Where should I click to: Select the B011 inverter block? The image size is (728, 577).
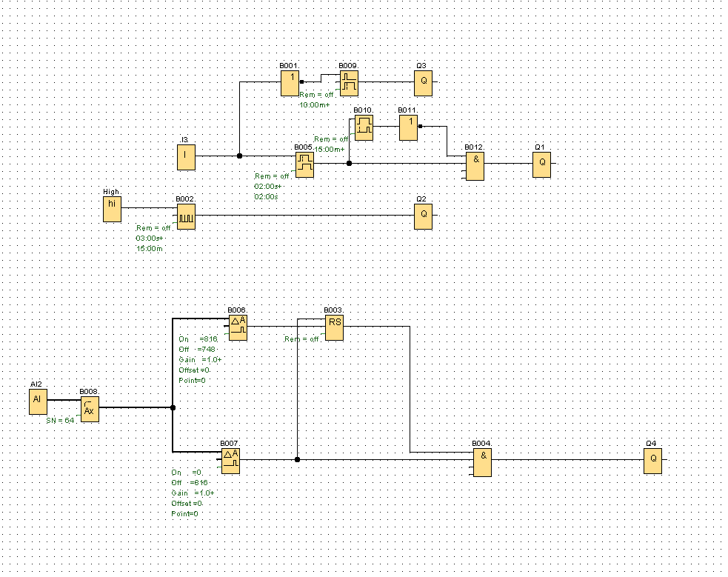tap(408, 127)
